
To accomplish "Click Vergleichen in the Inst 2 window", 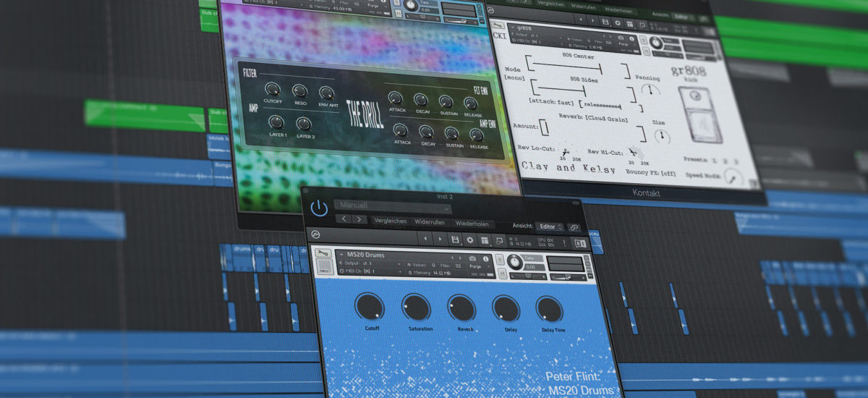I will pos(390,221).
